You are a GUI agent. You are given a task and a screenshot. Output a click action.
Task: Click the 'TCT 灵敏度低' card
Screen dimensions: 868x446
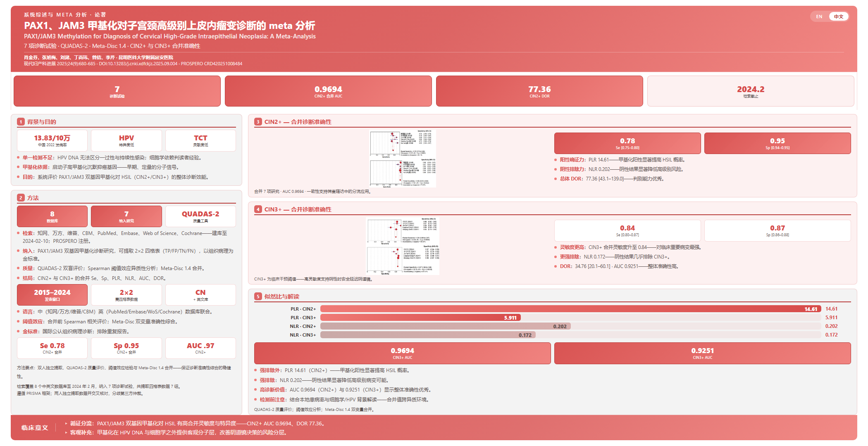point(200,141)
